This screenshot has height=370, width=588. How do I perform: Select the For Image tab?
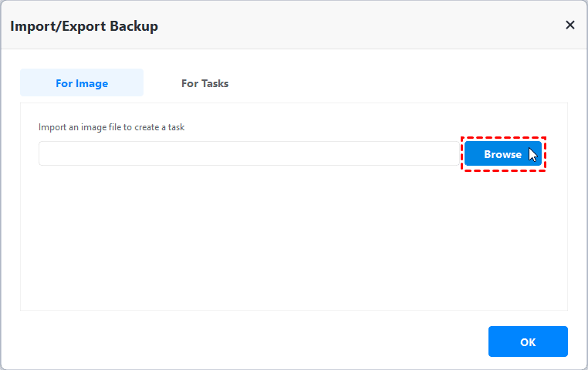tap(82, 83)
